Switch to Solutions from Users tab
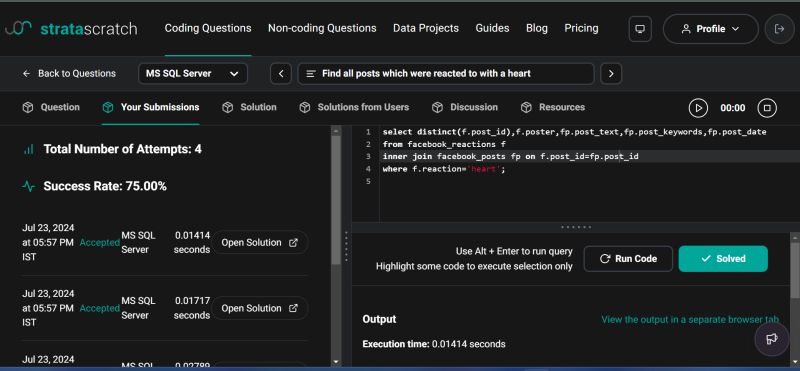Viewport: 800px width, 371px height. tap(354, 107)
